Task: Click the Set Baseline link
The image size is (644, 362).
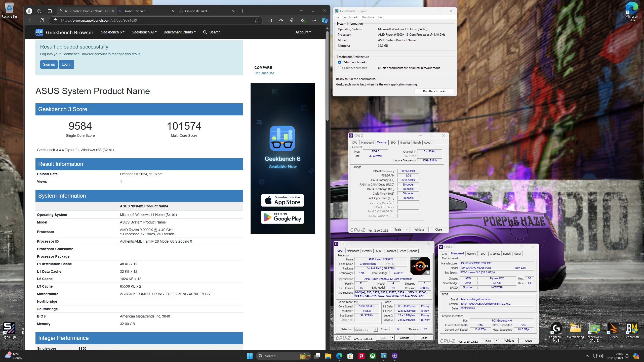Action: point(264,73)
